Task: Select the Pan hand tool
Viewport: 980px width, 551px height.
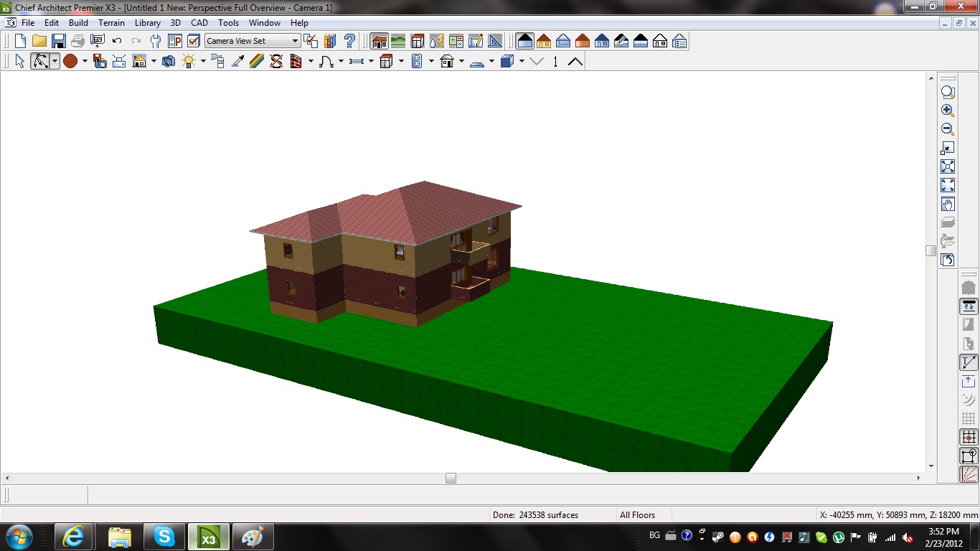Action: [948, 204]
